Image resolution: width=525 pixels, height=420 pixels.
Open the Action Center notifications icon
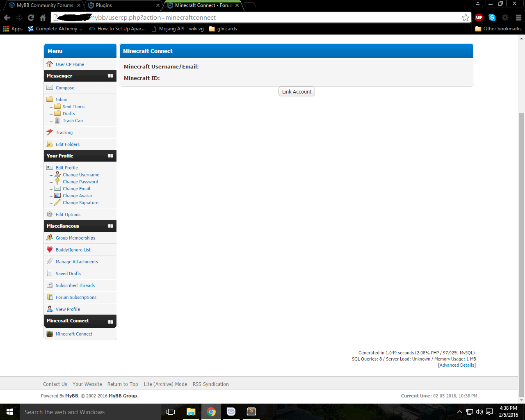pyautogui.click(x=489, y=412)
